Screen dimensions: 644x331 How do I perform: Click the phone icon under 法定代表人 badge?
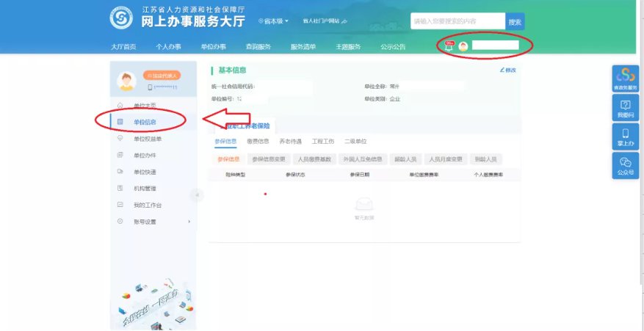click(150, 87)
